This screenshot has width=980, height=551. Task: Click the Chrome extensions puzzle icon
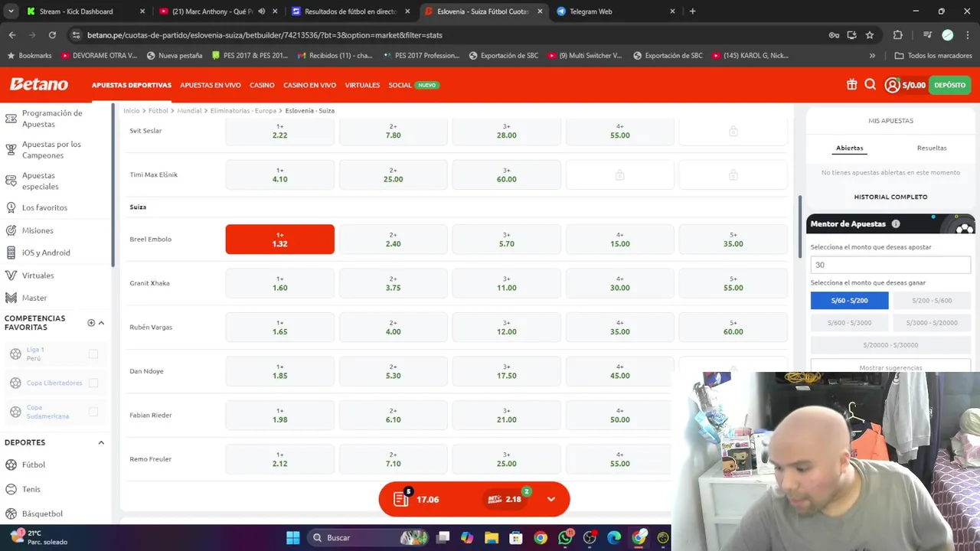pyautogui.click(x=898, y=34)
